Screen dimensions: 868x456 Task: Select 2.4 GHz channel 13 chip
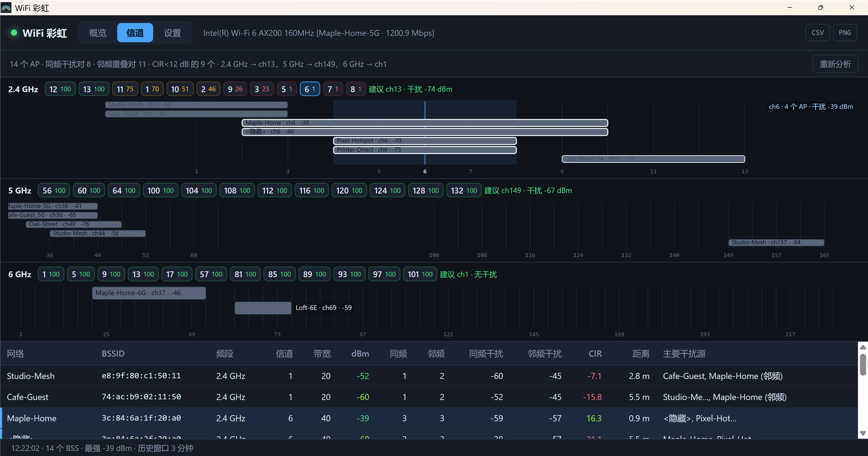[94, 89]
